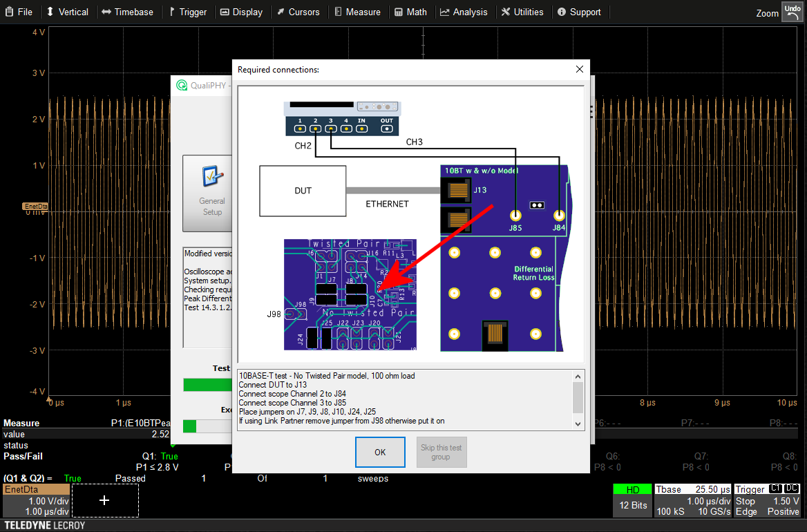Open the Vertical menu
Screen dimensions: 807x532
[x=67, y=12]
